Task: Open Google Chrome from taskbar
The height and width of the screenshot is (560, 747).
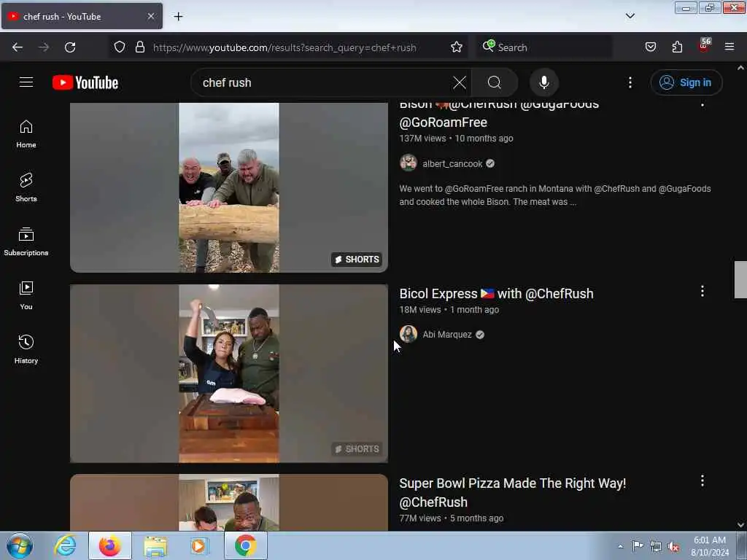Action: 246,545
